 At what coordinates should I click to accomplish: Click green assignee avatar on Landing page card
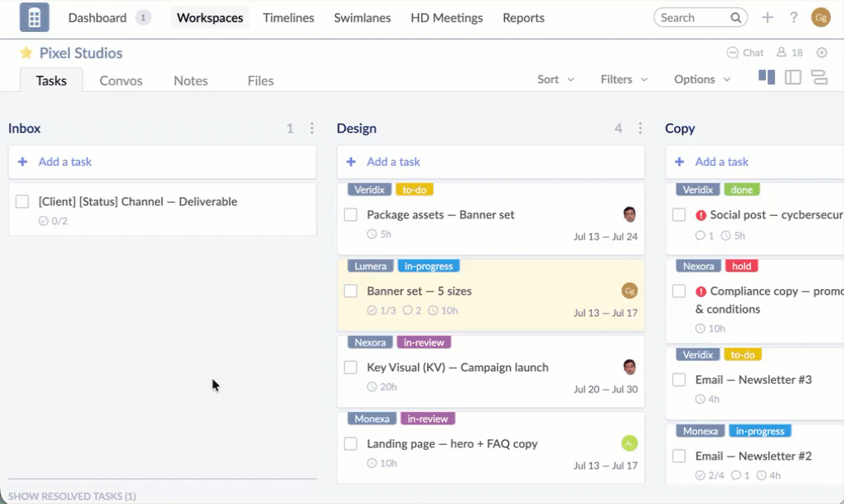tap(629, 443)
